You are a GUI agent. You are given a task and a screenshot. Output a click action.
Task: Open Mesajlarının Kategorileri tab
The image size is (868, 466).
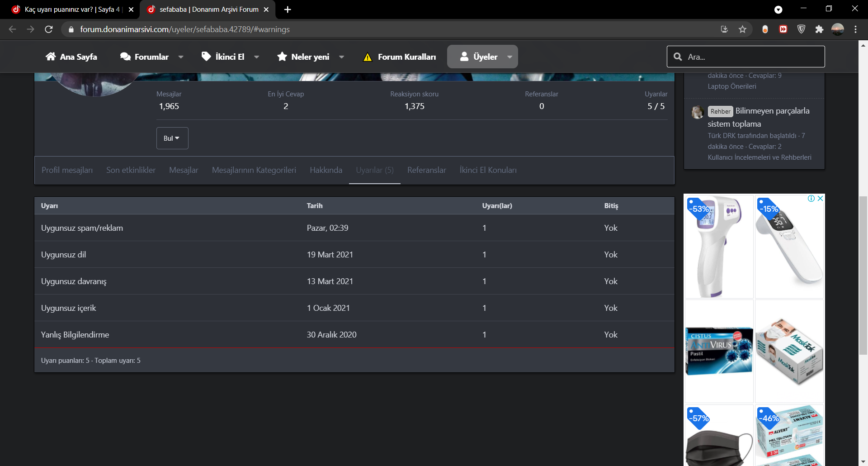tap(254, 170)
